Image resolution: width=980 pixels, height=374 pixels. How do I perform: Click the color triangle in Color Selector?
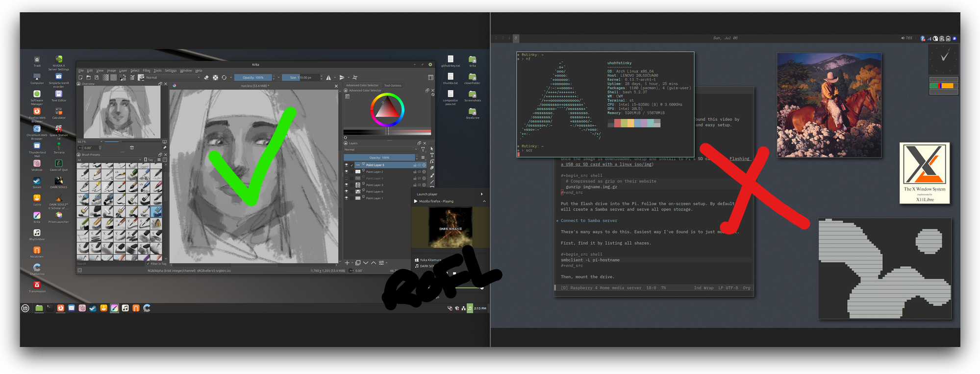tap(387, 107)
